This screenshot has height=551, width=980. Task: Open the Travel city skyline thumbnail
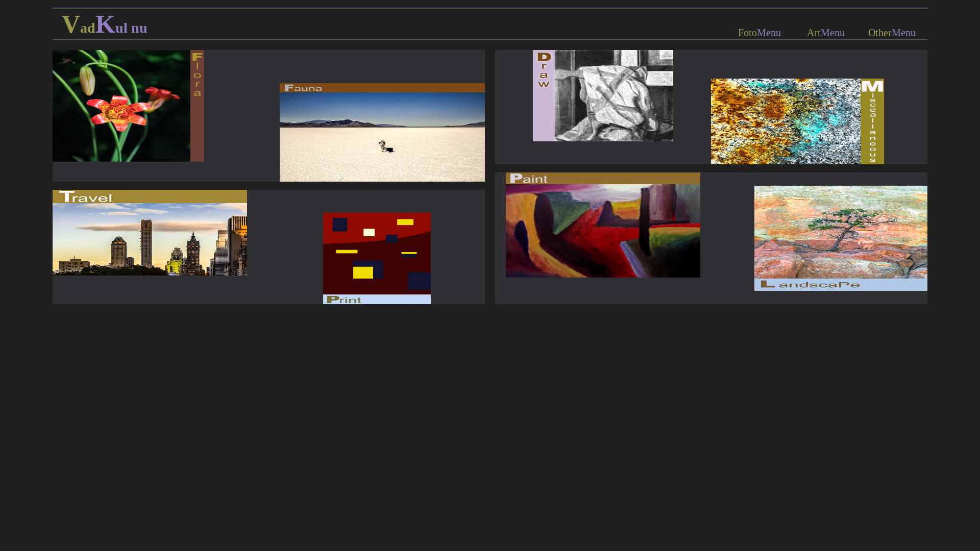tap(150, 239)
